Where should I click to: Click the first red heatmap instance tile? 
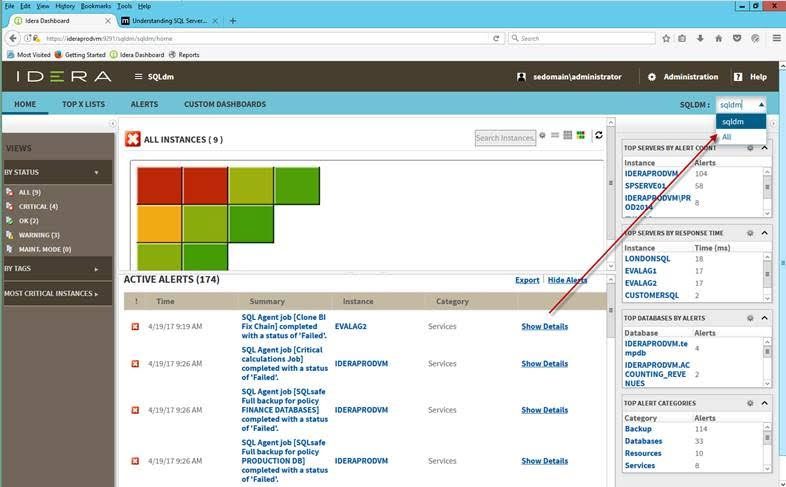point(159,186)
